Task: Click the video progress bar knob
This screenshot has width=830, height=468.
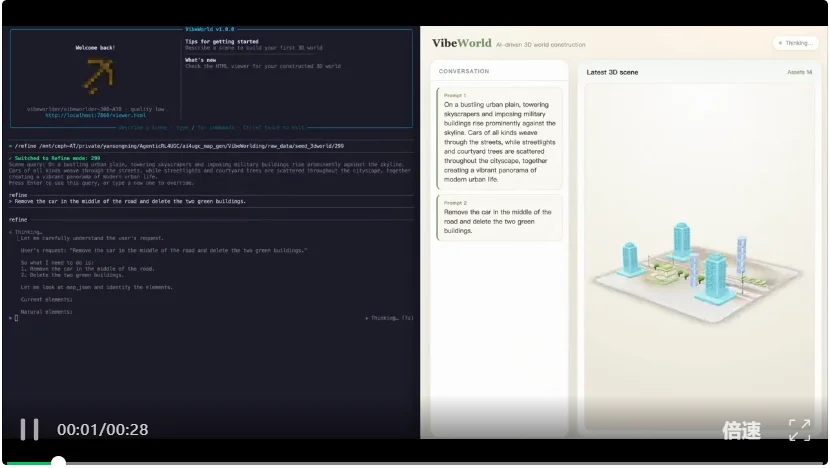Action: coord(58,462)
